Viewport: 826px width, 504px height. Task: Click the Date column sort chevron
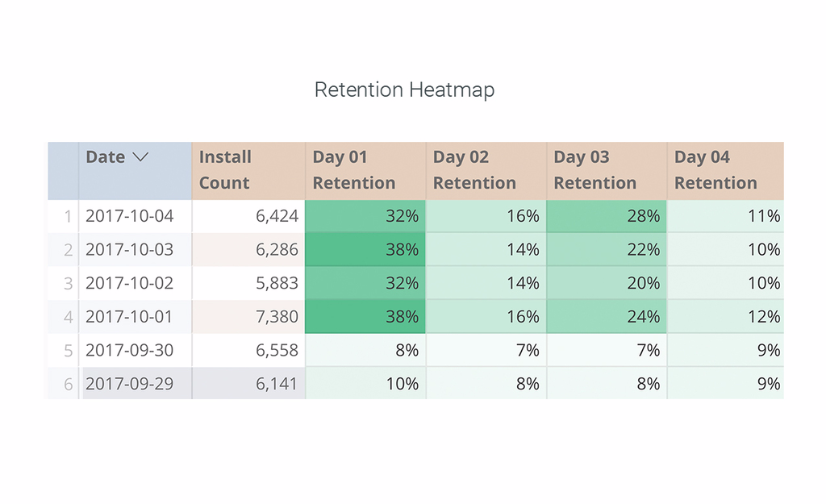(140, 157)
